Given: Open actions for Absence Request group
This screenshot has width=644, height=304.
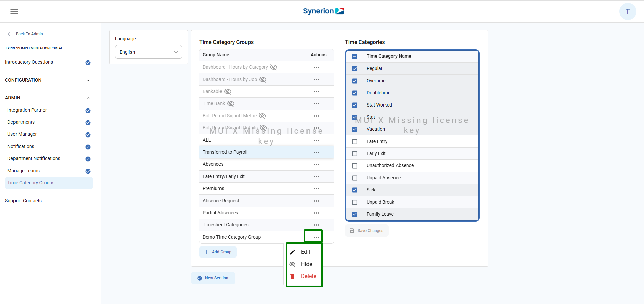Looking at the screenshot, I should (x=316, y=201).
